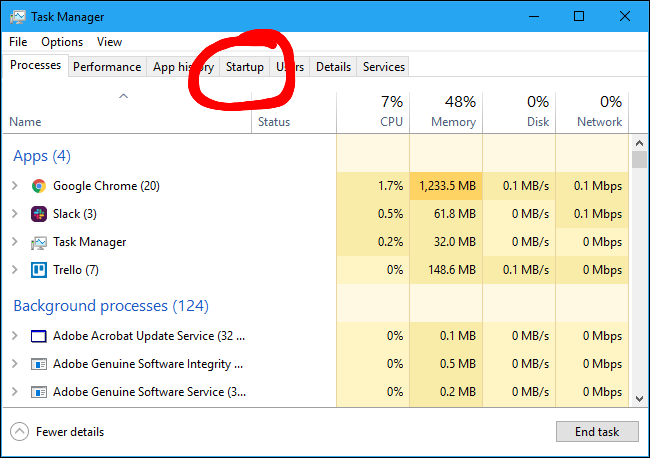650x458 pixels.
Task: Click Chrome's 1.7% CPU value
Action: click(x=390, y=186)
